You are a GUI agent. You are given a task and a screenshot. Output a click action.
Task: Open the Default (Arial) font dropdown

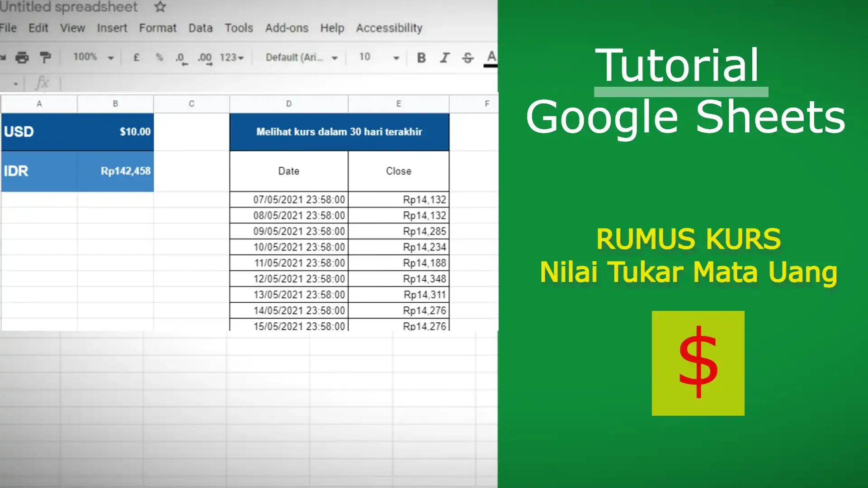(x=302, y=57)
